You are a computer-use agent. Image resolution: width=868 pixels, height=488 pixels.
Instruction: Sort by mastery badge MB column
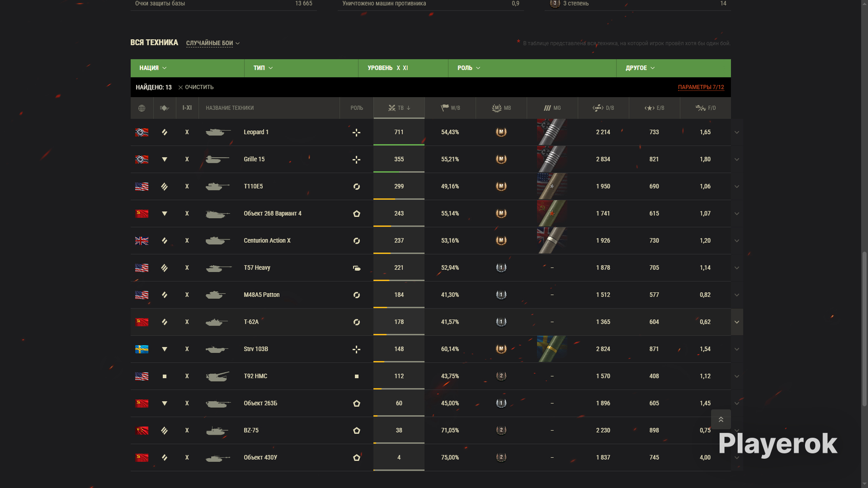click(501, 108)
